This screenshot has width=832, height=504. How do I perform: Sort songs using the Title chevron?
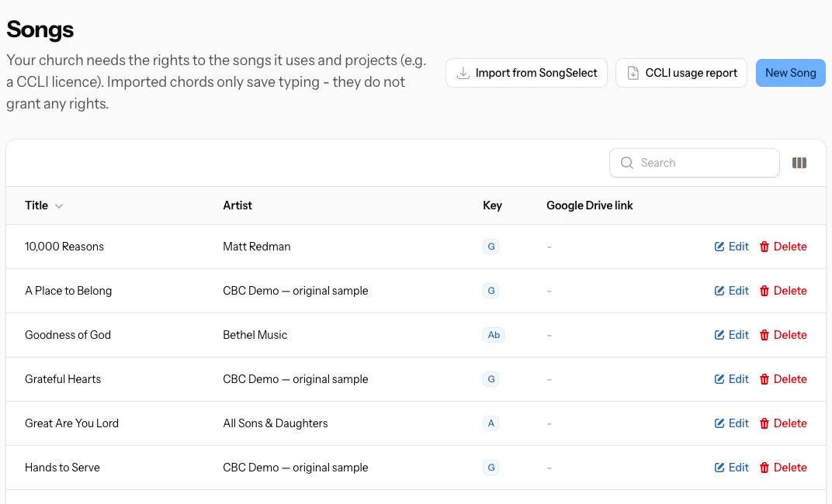coord(59,206)
